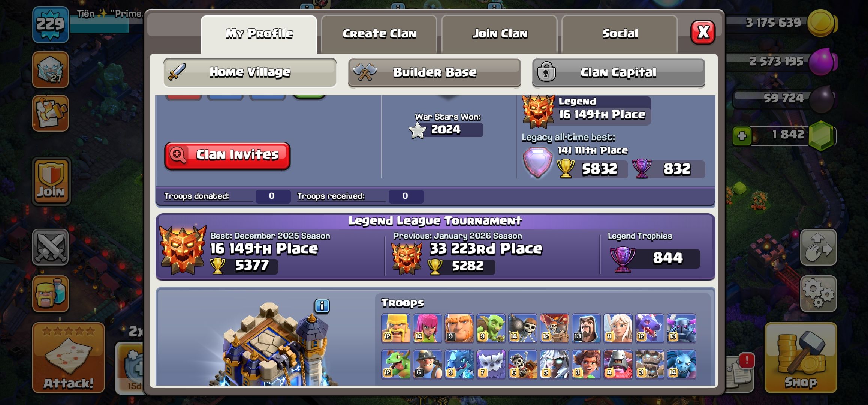Click the green plus gems button
The image size is (868, 405).
(x=742, y=136)
